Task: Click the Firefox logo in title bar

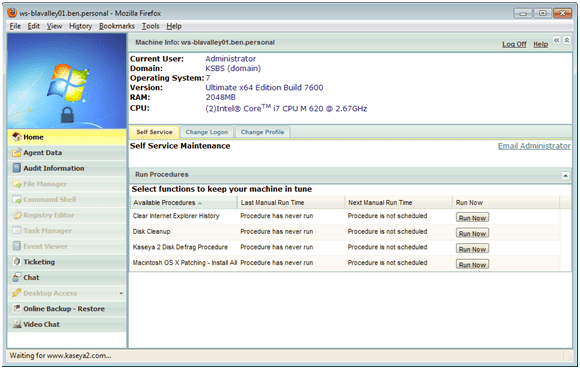Action: [x=12, y=13]
